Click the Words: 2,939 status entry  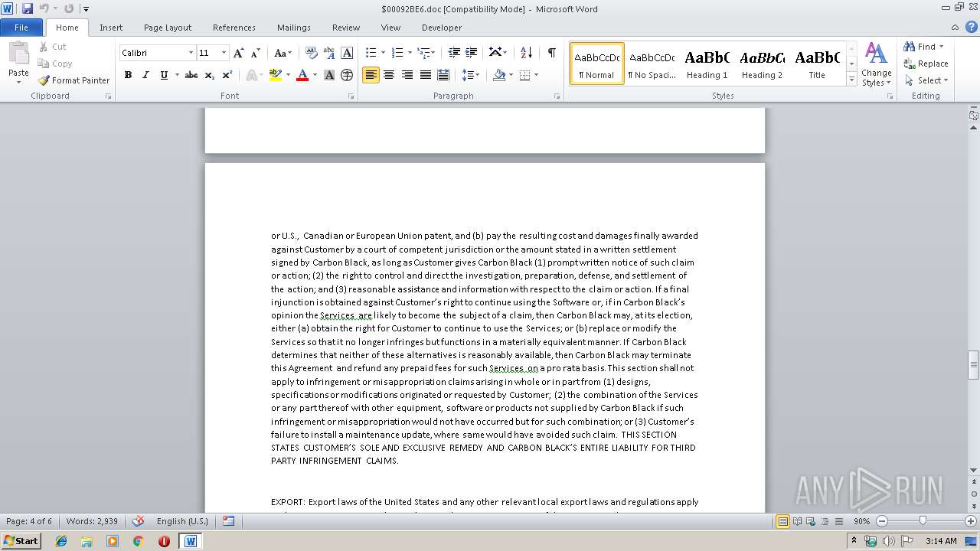(x=92, y=521)
